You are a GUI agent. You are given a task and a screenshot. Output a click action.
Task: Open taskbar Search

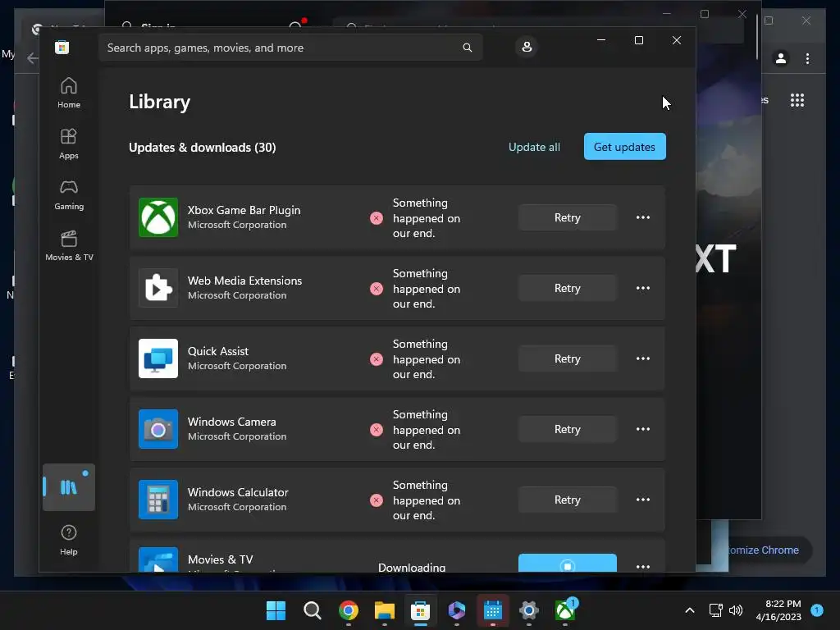click(313, 610)
